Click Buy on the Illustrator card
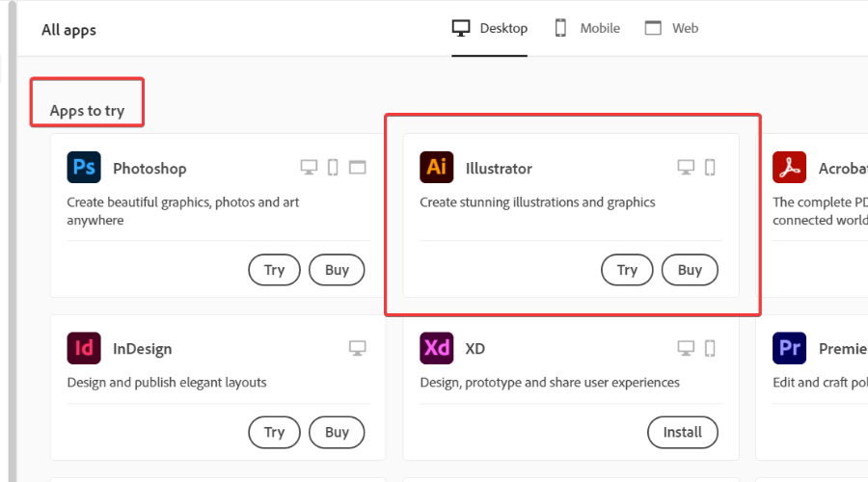 tap(690, 270)
